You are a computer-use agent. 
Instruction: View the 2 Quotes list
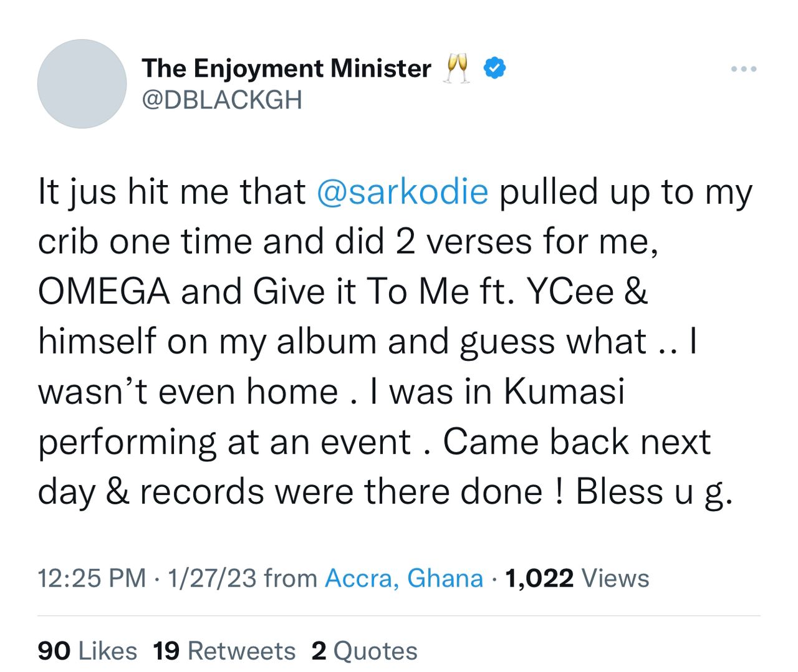[365, 651]
